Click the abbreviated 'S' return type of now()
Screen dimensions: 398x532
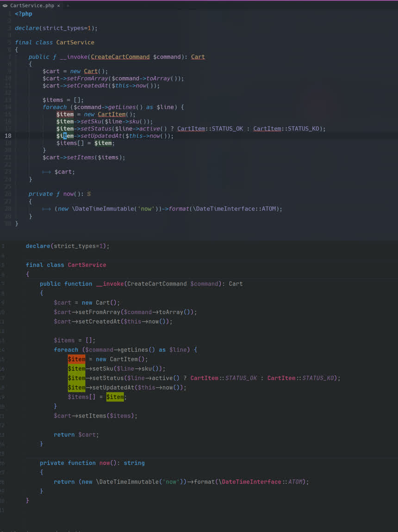89,194
